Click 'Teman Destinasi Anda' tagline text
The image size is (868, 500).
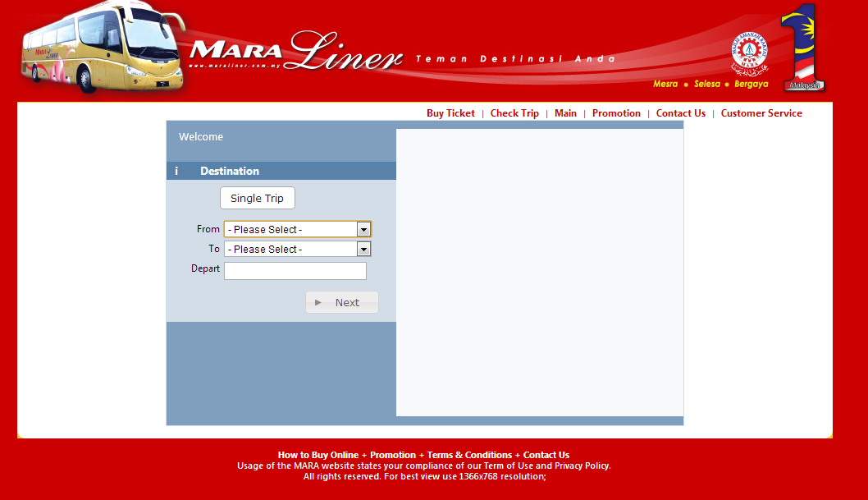click(515, 58)
